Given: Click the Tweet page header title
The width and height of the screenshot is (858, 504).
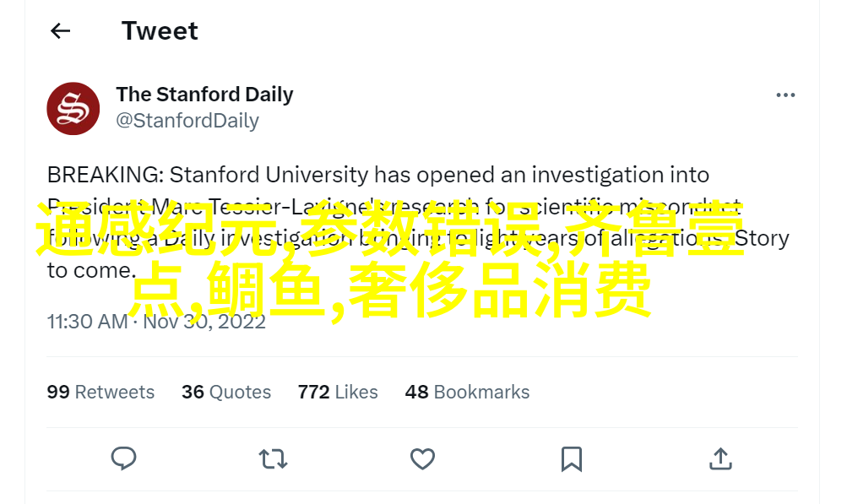Looking at the screenshot, I should [160, 30].
